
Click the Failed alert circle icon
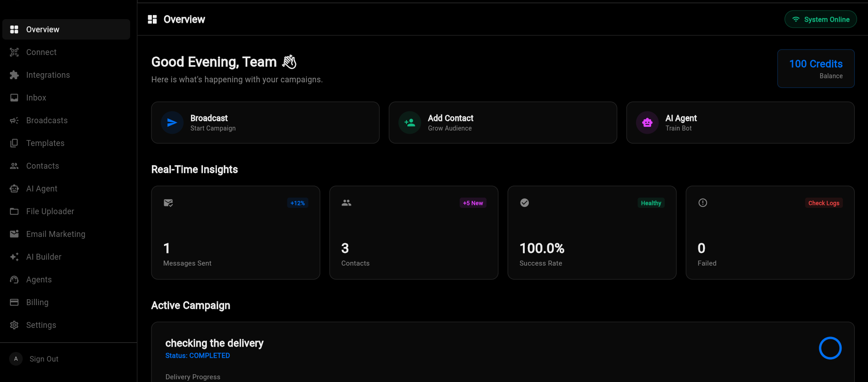702,203
